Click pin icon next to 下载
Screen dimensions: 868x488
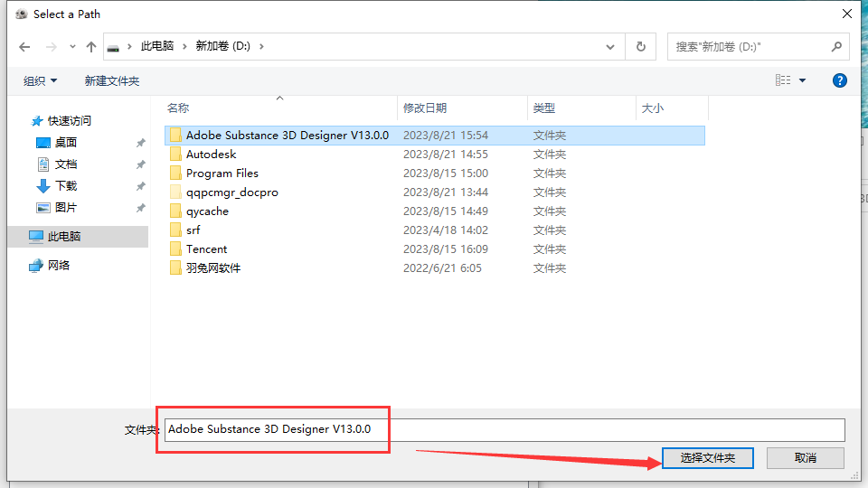point(141,186)
